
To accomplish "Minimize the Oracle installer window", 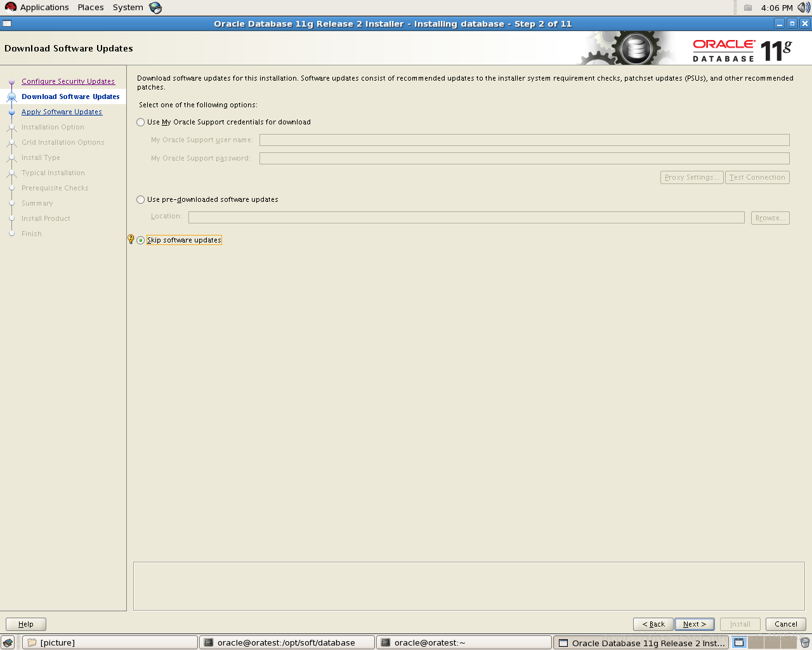I will tap(780, 23).
